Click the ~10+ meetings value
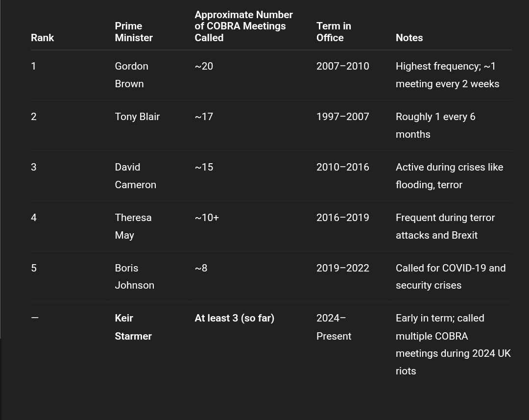The height and width of the screenshot is (420, 529). pos(207,218)
